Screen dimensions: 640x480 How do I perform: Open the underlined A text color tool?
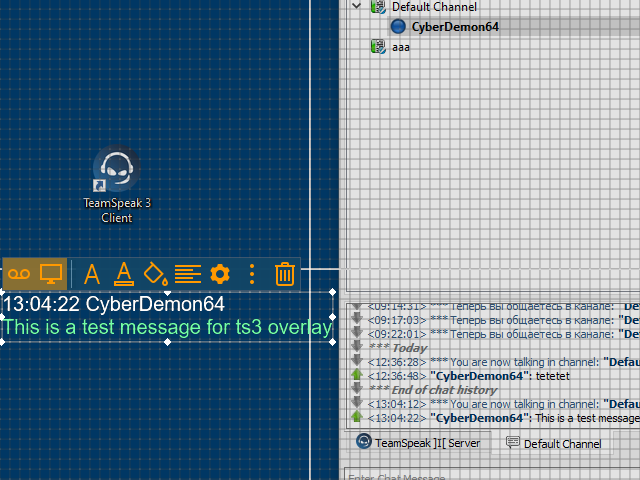[x=124, y=274]
